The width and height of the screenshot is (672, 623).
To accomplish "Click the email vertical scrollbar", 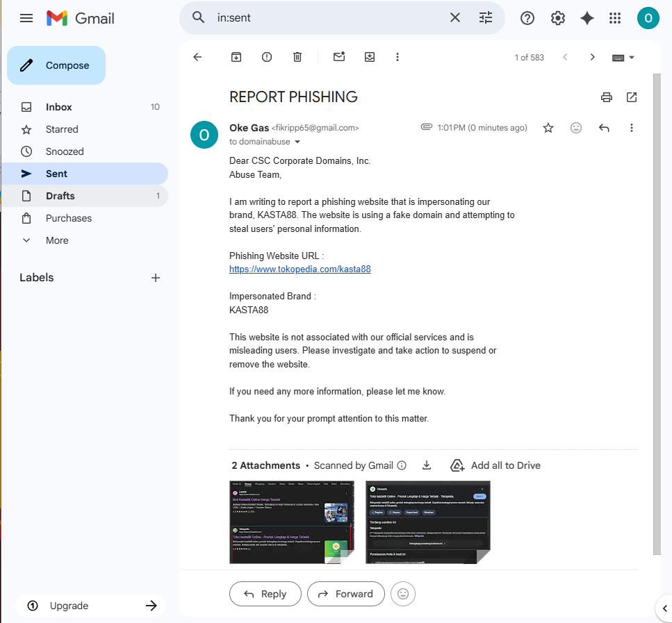I will click(657, 314).
